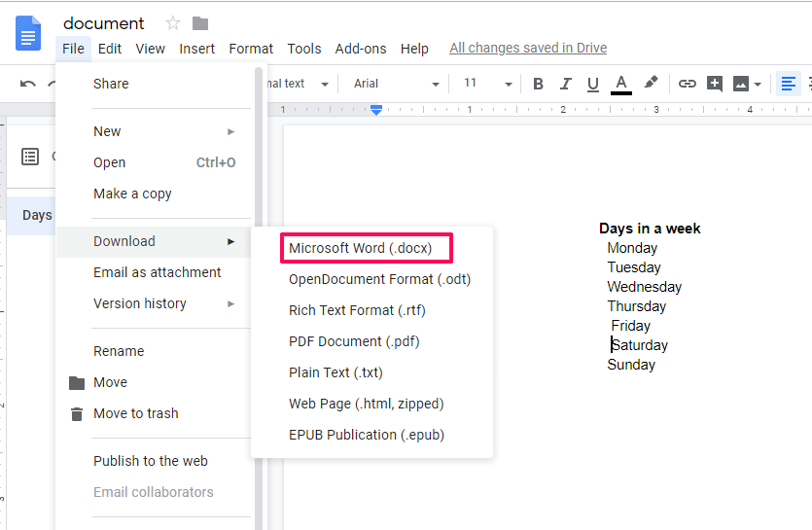Click the left align icon
This screenshot has height=530, width=812.
[x=789, y=84]
